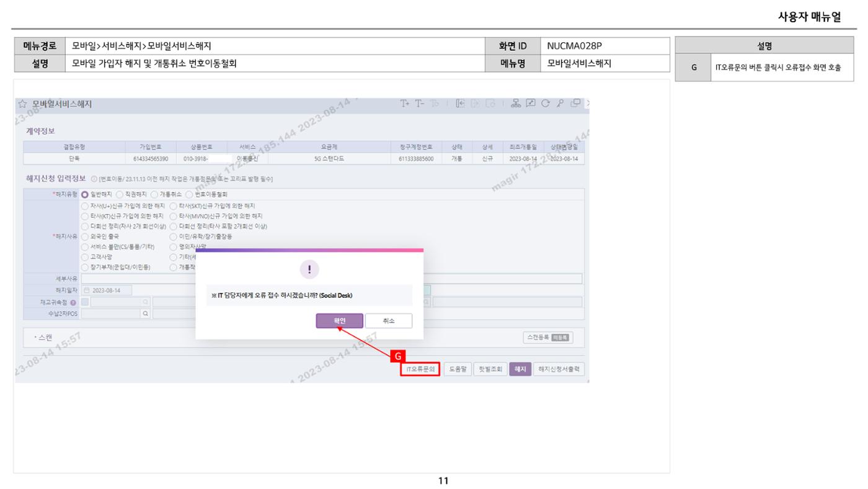The width and height of the screenshot is (868, 489).
Task: Click 확인 in the confirmation dialog
Action: pos(339,320)
